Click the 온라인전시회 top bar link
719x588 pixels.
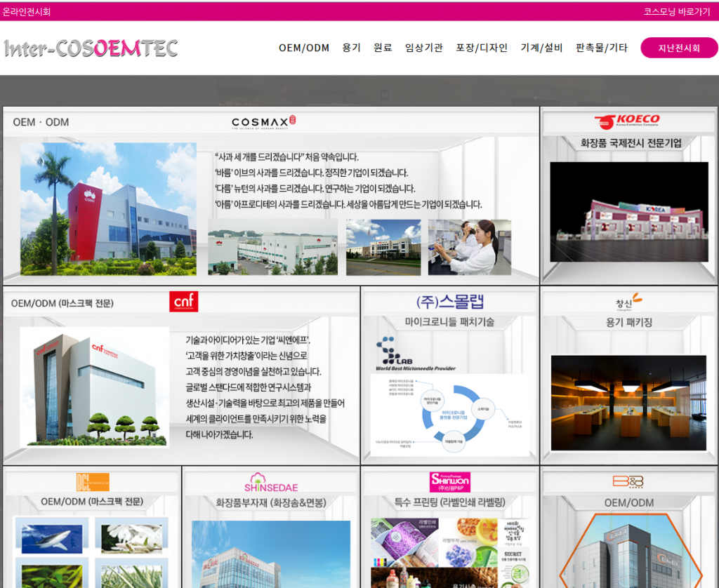coord(27,11)
